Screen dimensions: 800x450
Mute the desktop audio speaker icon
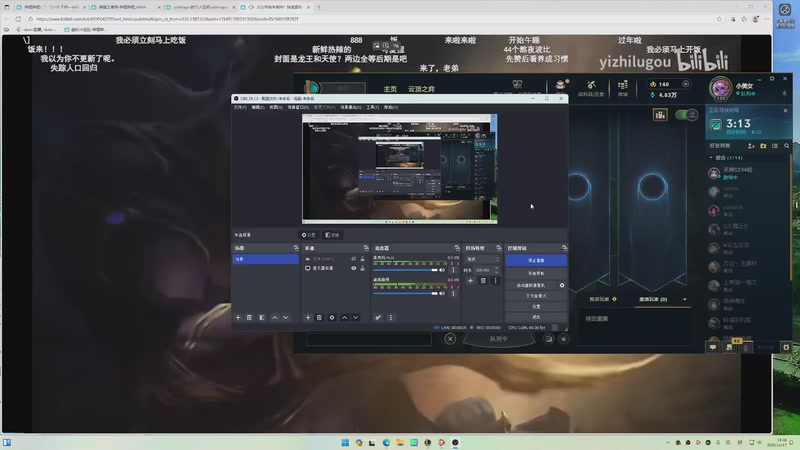442,293
